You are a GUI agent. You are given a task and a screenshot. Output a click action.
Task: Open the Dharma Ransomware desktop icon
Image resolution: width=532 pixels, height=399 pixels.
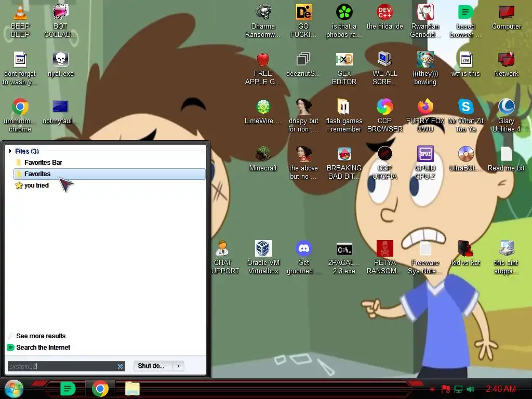263,12
